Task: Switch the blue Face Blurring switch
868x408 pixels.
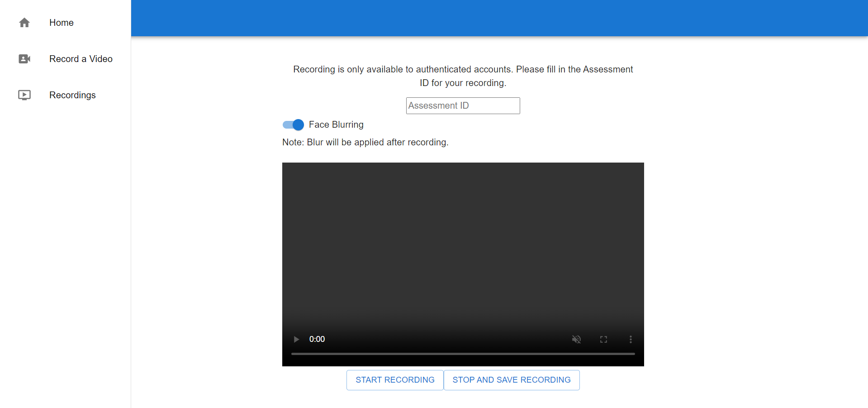Action: [x=293, y=125]
